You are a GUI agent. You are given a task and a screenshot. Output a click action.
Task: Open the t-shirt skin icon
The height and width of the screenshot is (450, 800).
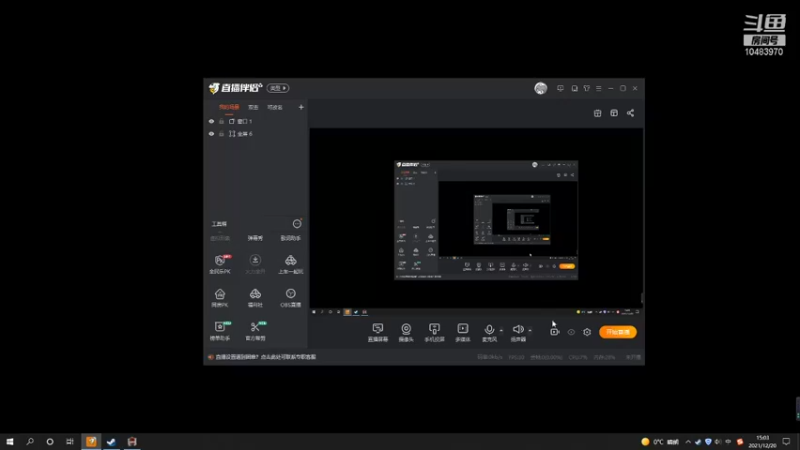coord(587,88)
